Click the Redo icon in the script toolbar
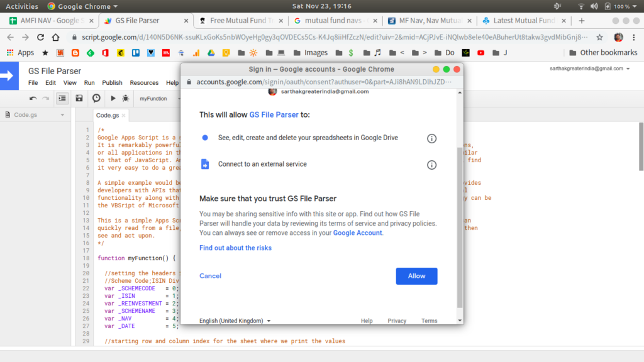 coord(46,99)
